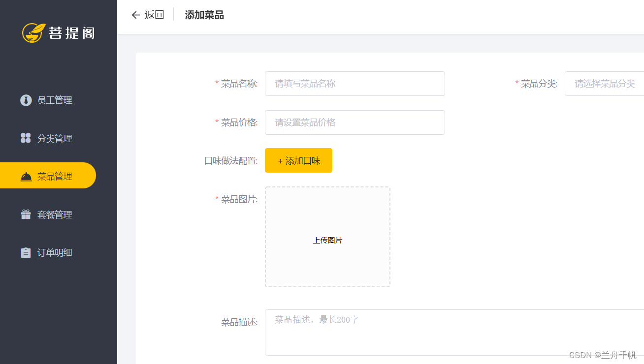Click the 菜品管理 dish cover icon

[x=26, y=177]
